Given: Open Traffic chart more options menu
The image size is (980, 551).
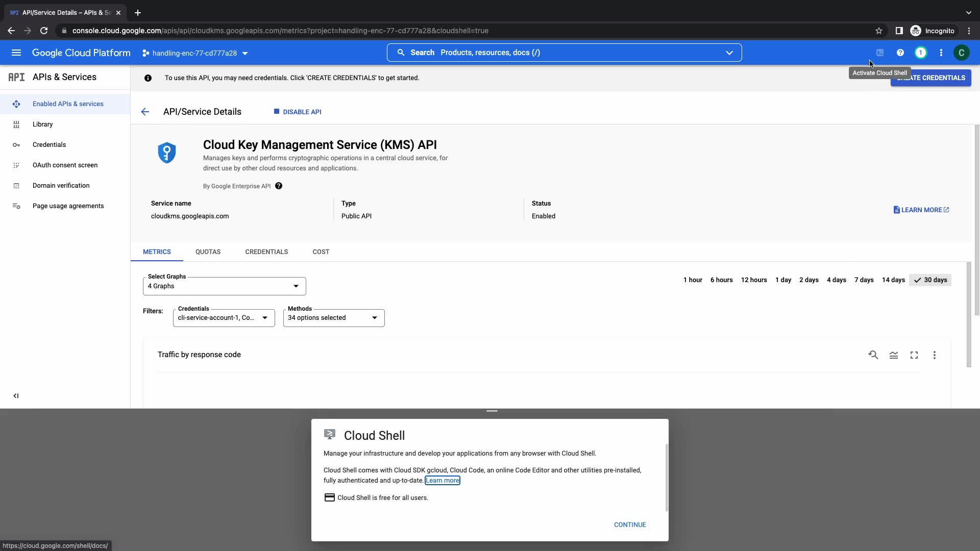Looking at the screenshot, I should 935,355.
